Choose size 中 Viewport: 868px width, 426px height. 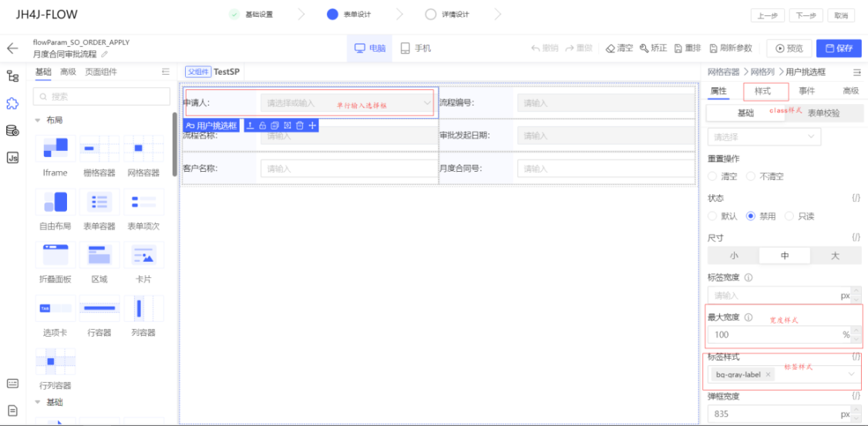coord(785,256)
